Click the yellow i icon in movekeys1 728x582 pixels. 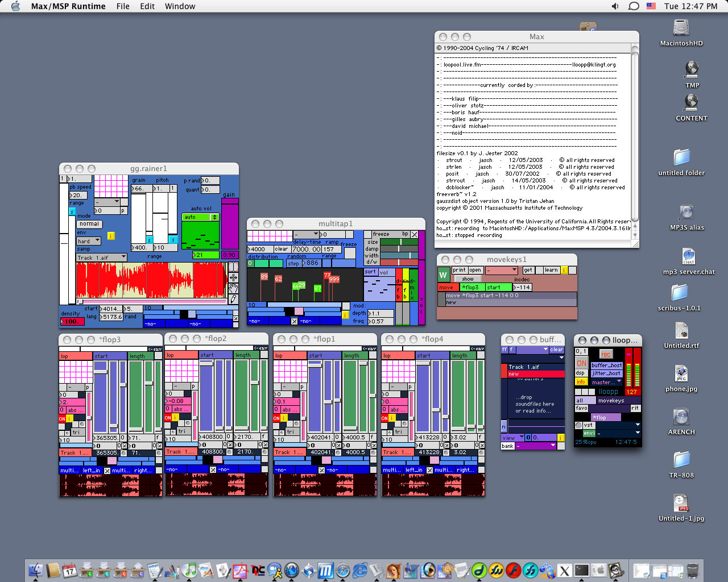pyautogui.click(x=564, y=270)
